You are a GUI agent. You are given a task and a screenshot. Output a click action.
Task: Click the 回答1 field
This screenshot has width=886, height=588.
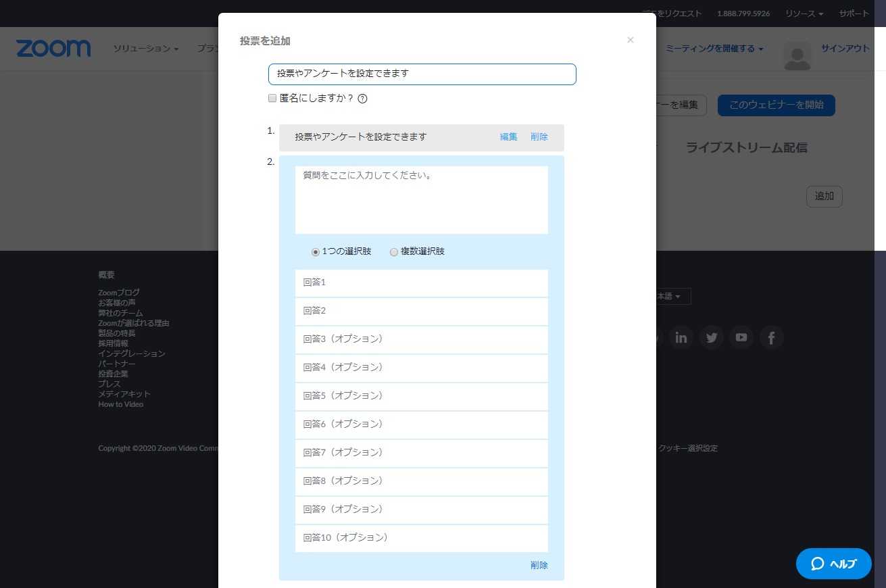click(422, 283)
